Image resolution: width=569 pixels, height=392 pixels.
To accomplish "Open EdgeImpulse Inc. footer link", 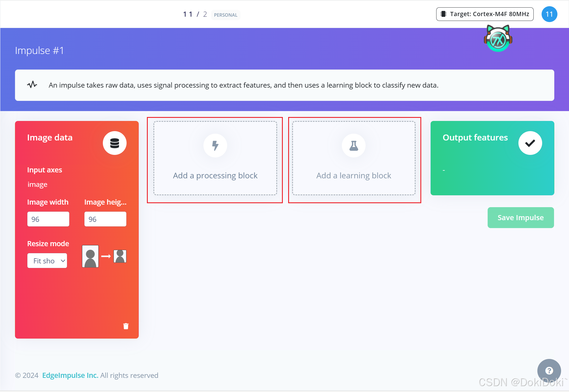I will click(70, 375).
